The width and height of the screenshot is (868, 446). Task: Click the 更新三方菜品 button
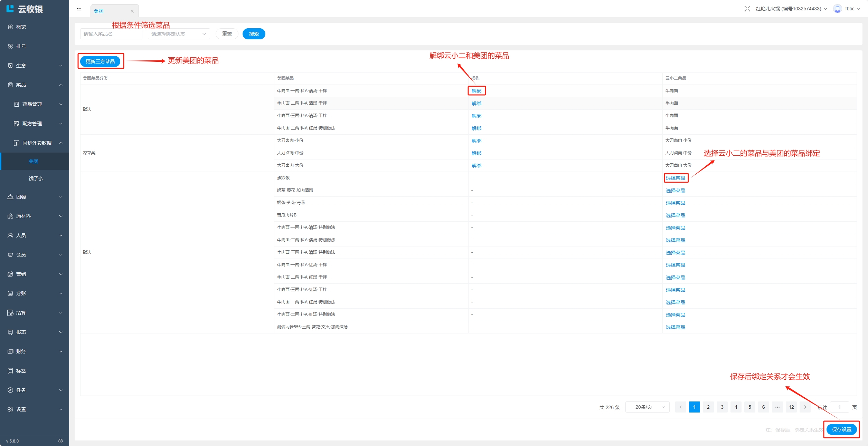tap(100, 61)
